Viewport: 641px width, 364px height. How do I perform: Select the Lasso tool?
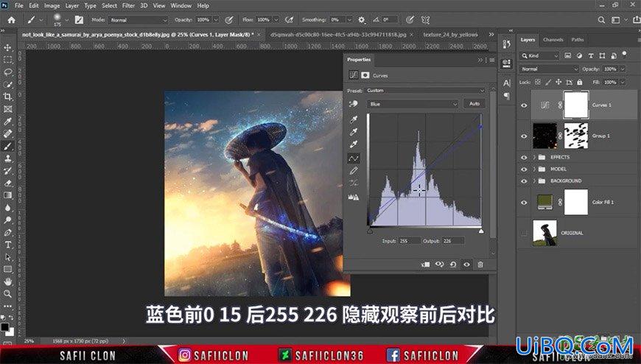[x=7, y=72]
